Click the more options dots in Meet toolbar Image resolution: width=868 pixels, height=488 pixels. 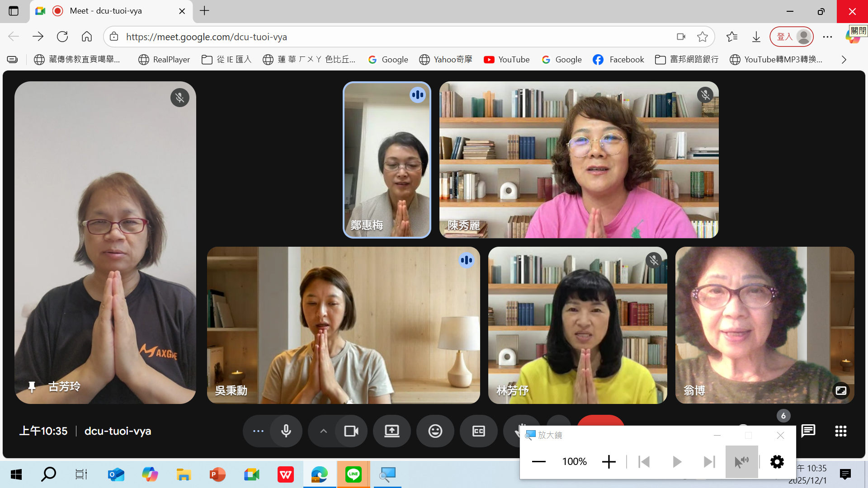tap(258, 431)
